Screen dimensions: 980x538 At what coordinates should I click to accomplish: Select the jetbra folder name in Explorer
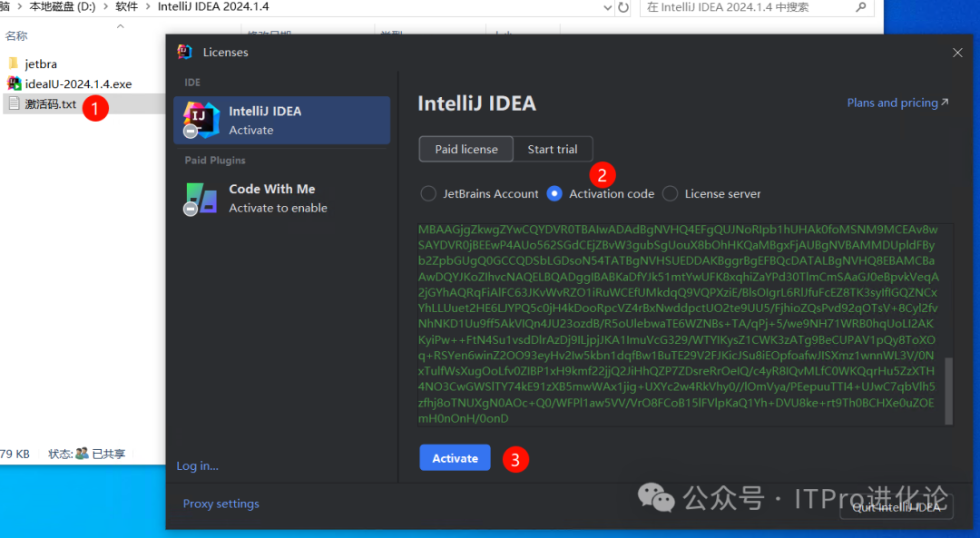[x=41, y=64]
